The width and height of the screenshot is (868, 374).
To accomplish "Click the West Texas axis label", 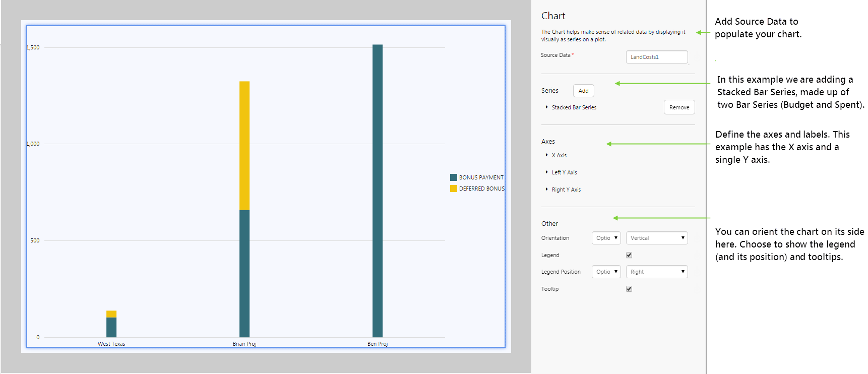I will pyautogui.click(x=111, y=344).
